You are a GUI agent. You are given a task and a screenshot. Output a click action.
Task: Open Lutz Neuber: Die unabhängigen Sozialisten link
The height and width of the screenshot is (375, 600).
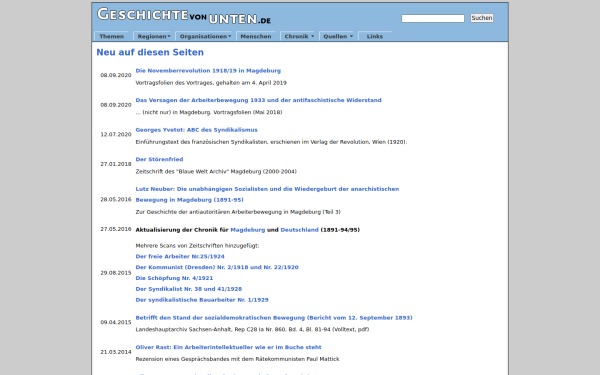(267, 194)
